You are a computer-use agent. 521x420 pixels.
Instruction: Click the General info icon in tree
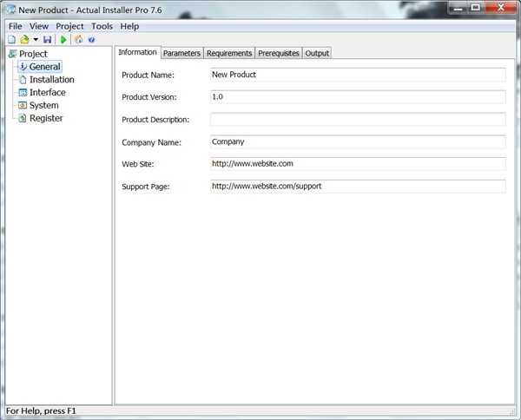coord(23,67)
